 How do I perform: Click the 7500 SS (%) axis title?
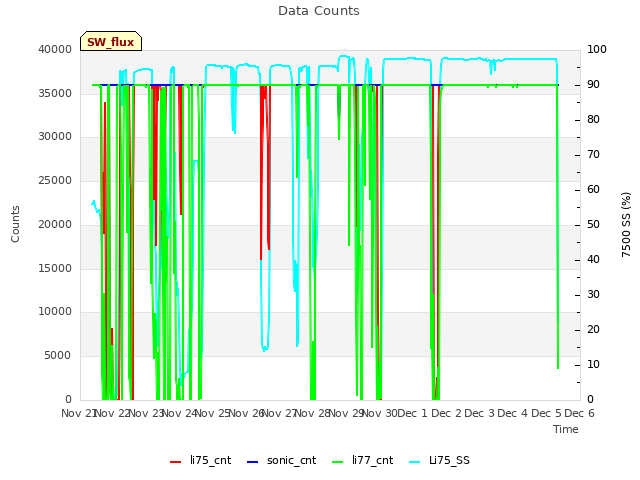click(626, 224)
